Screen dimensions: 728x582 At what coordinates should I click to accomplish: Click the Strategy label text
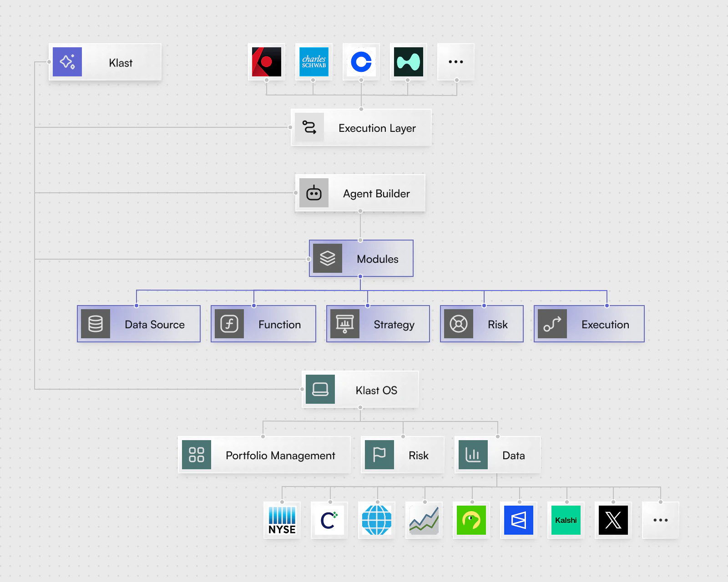pos(394,325)
